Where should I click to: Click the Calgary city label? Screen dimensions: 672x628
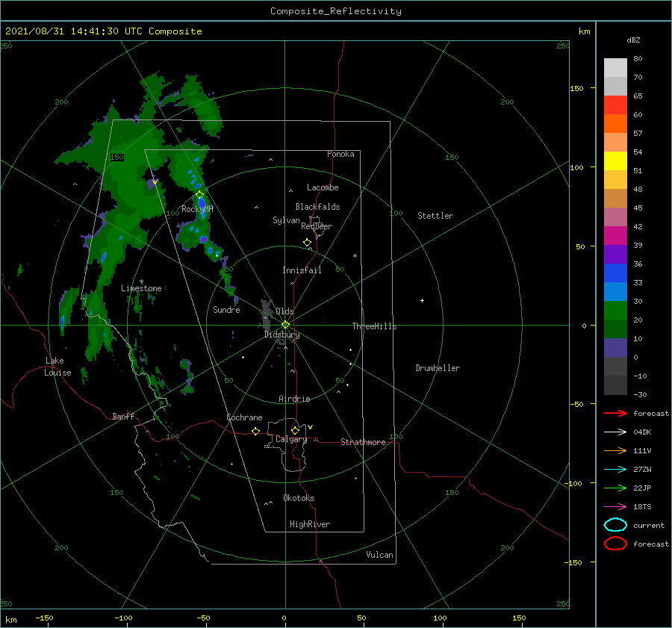(291, 439)
